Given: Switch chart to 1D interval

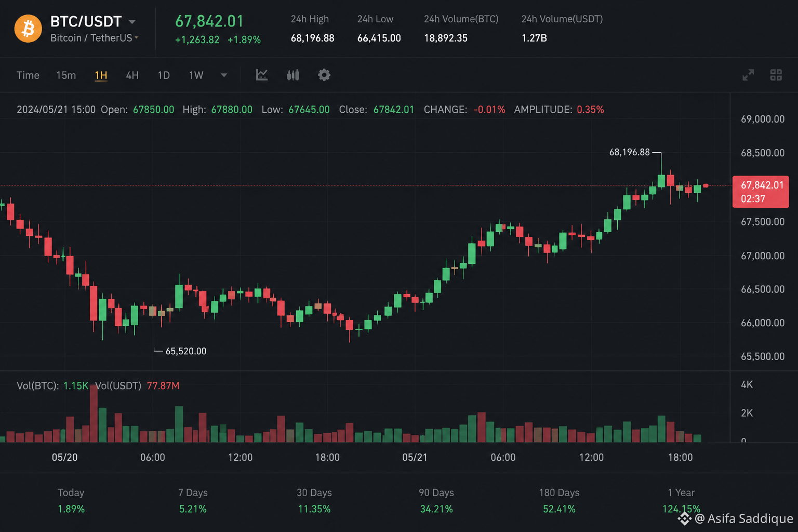Looking at the screenshot, I should pos(164,75).
